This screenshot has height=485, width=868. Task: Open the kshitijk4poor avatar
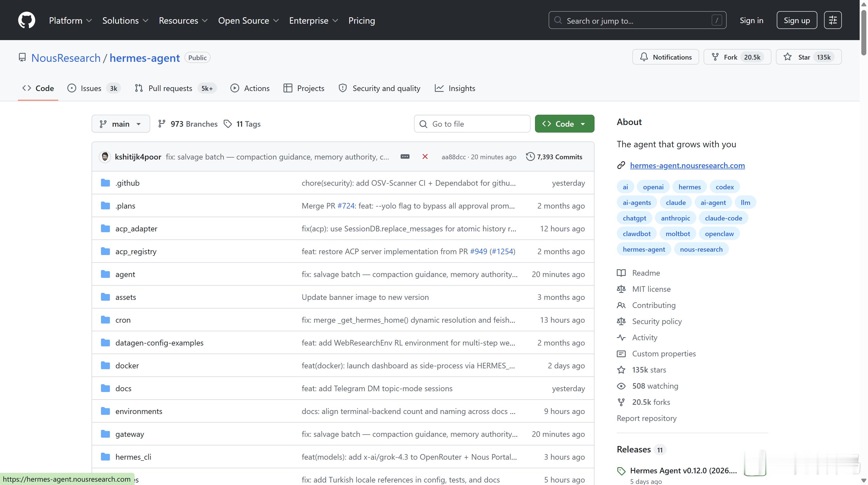[105, 156]
